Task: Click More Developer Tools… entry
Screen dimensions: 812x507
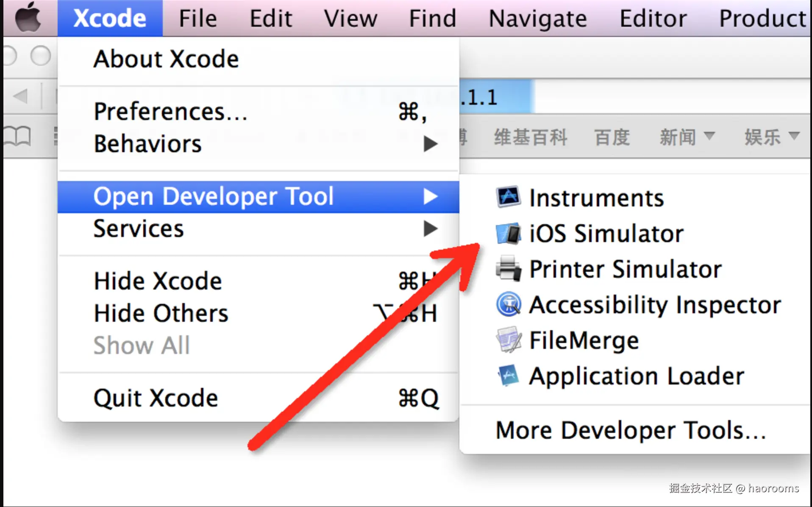Action: pyautogui.click(x=631, y=430)
